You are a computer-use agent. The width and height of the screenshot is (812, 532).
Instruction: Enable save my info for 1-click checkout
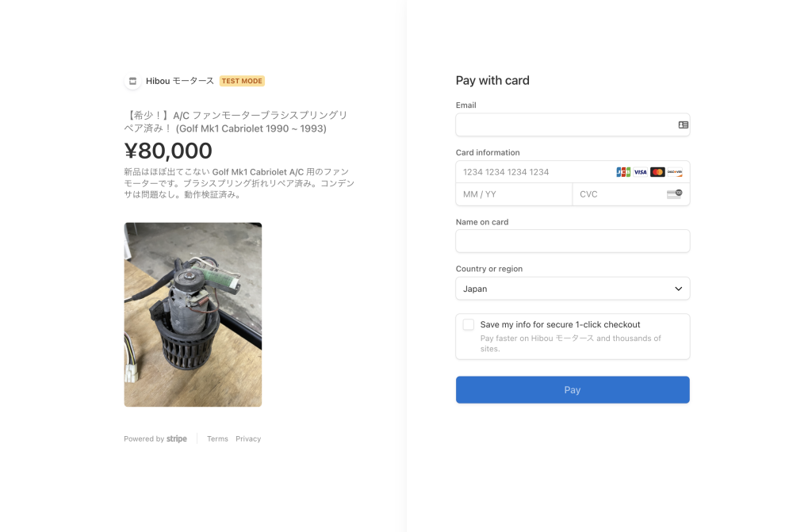coord(469,325)
